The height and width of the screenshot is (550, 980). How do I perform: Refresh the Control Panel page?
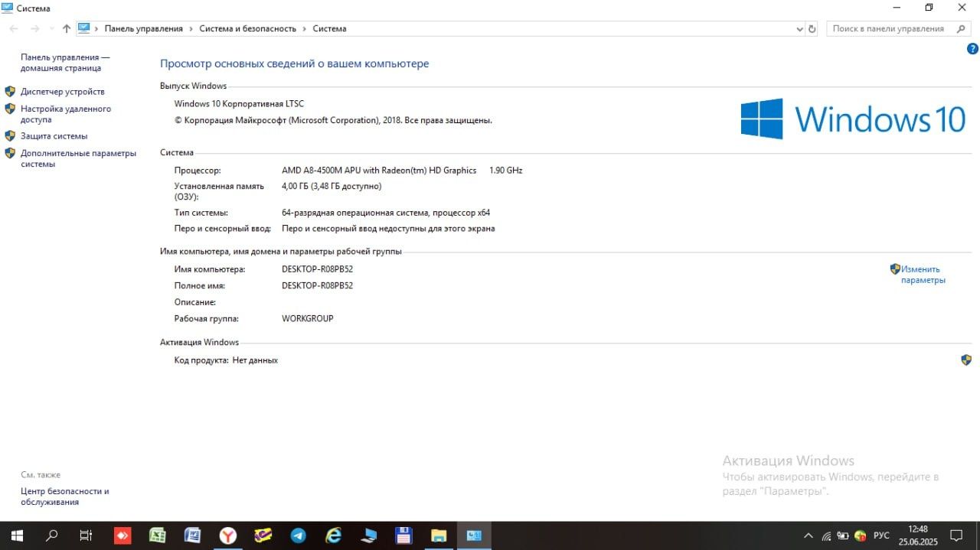click(x=812, y=28)
